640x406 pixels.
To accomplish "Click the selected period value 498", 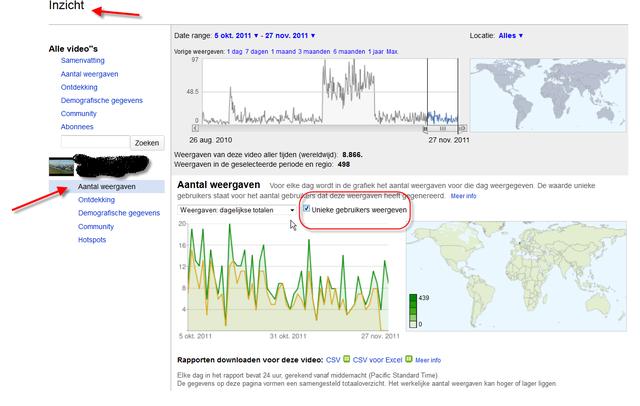I will point(344,164).
